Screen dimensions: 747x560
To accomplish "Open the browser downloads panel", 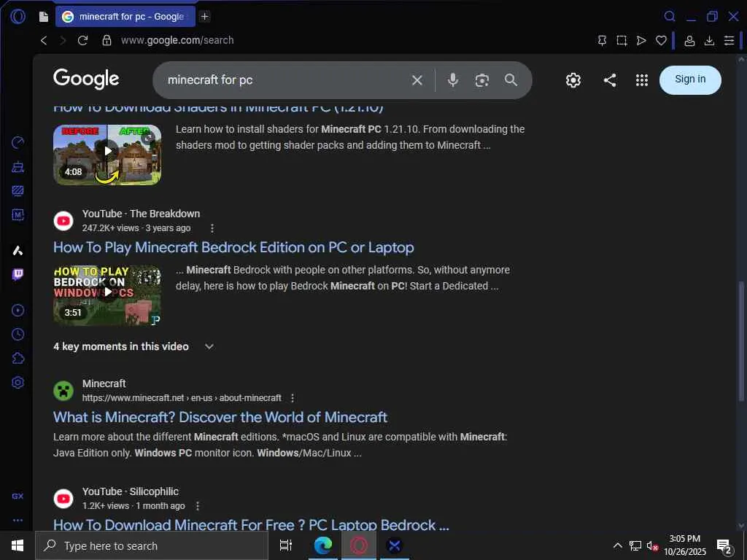I will point(709,41).
